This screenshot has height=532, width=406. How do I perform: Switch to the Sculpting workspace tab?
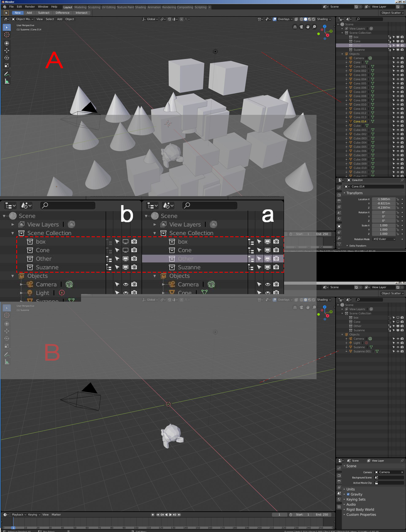[94, 7]
